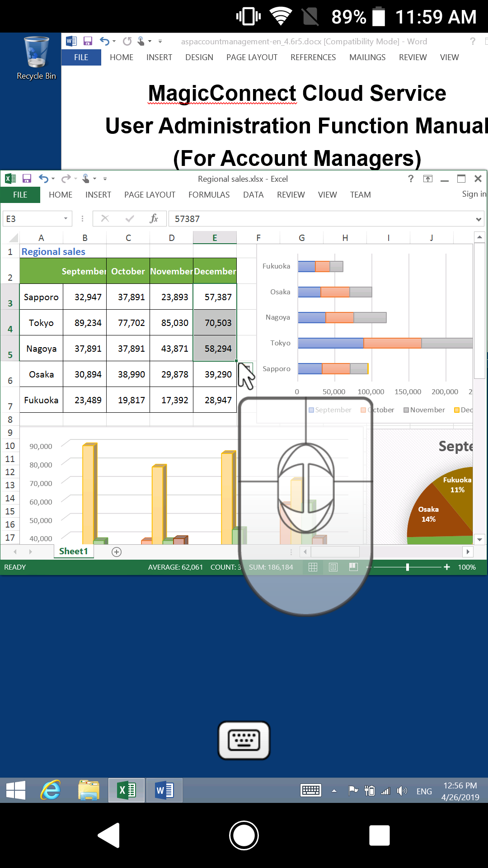Image resolution: width=488 pixels, height=868 pixels.
Task: Switch to Normal view in status bar
Action: tap(313, 567)
